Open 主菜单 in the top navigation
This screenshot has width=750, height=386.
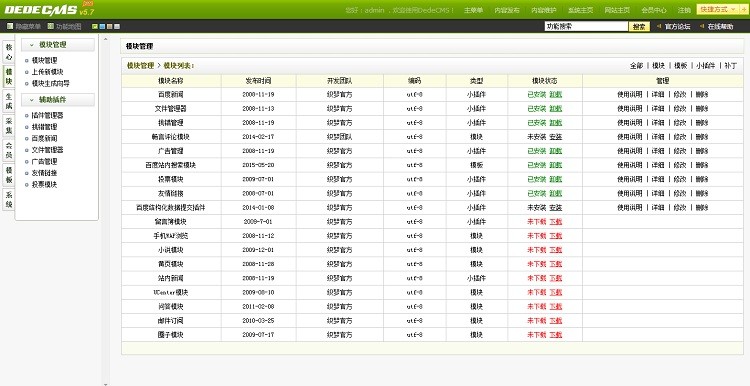pos(473,10)
